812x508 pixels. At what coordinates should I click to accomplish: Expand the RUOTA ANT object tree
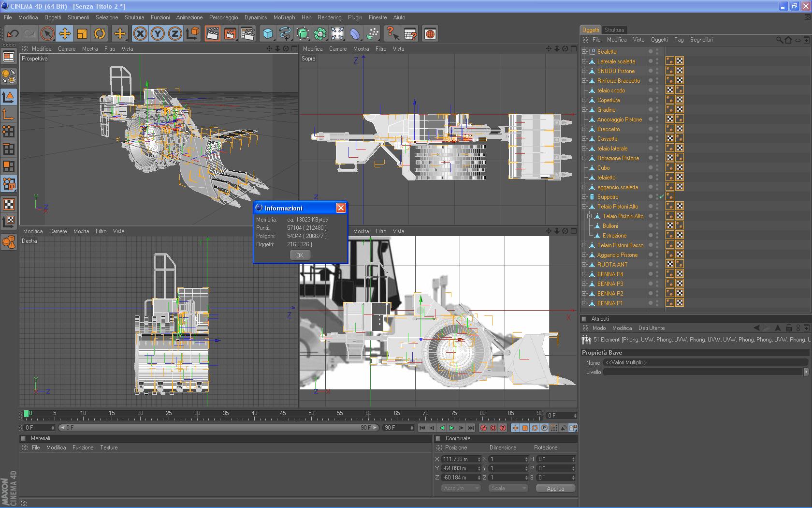click(x=584, y=265)
